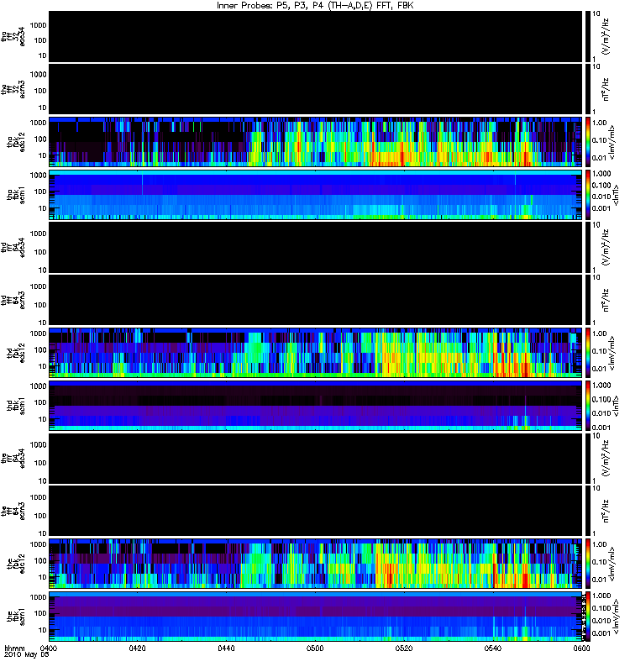The width and height of the screenshot is (630, 672).
Task: Click the 'thd fbk scm1' panel label
Action: pos(16,406)
